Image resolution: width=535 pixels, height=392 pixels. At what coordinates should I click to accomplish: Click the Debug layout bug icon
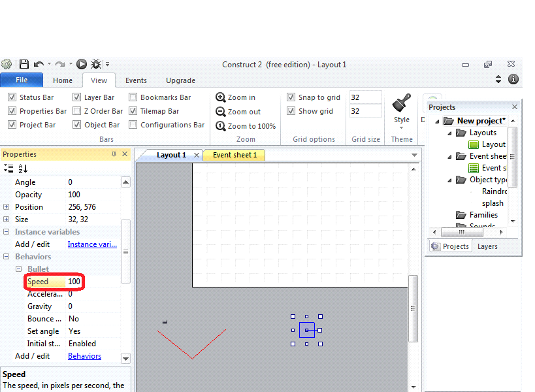(96, 63)
